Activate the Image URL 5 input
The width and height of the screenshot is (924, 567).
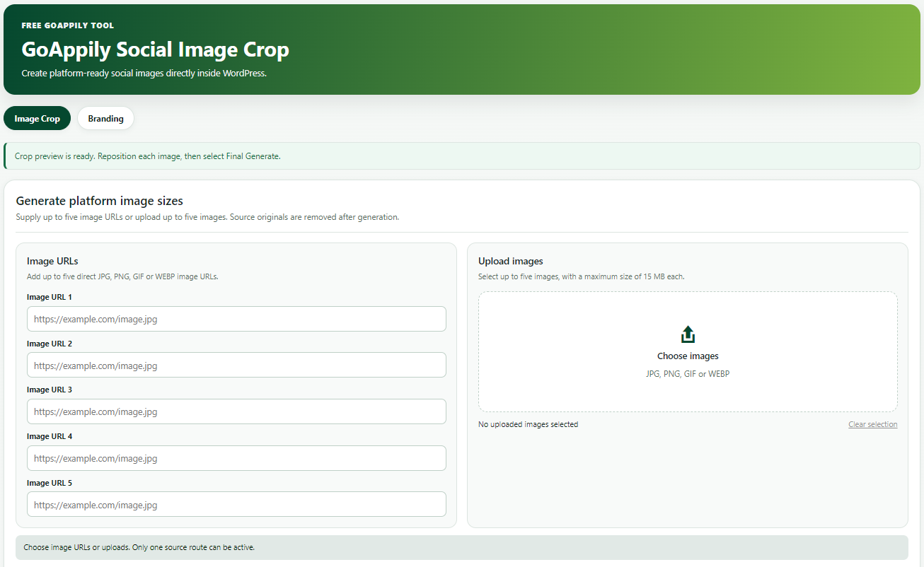click(x=236, y=505)
